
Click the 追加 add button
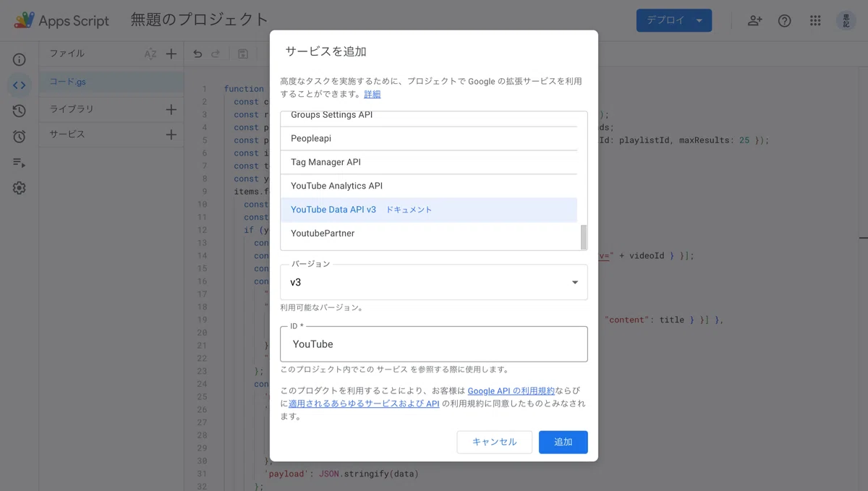click(x=563, y=442)
